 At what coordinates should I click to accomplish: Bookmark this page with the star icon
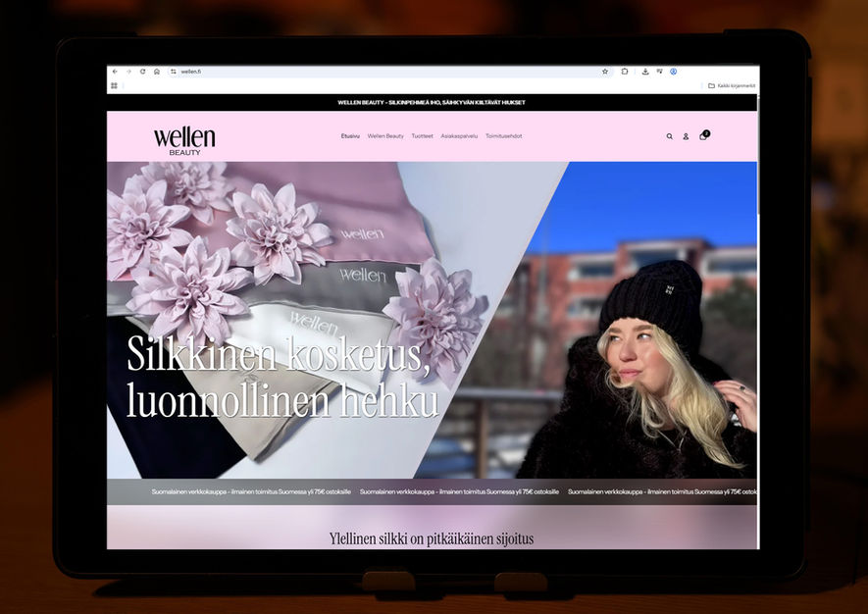click(605, 72)
